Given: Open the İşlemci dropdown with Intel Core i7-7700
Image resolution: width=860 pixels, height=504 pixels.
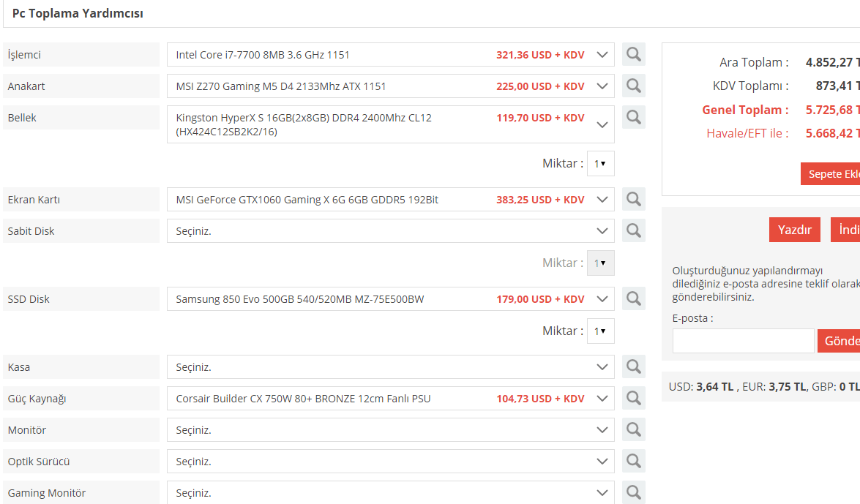Looking at the screenshot, I should tap(391, 55).
